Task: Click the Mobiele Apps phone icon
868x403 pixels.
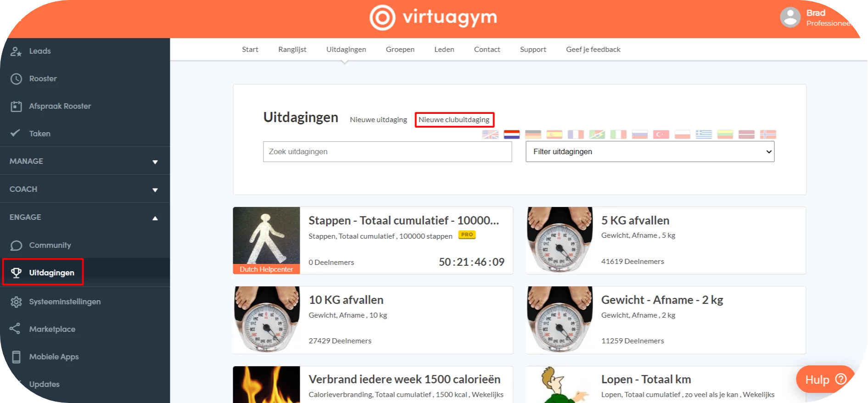Action: pos(16,357)
